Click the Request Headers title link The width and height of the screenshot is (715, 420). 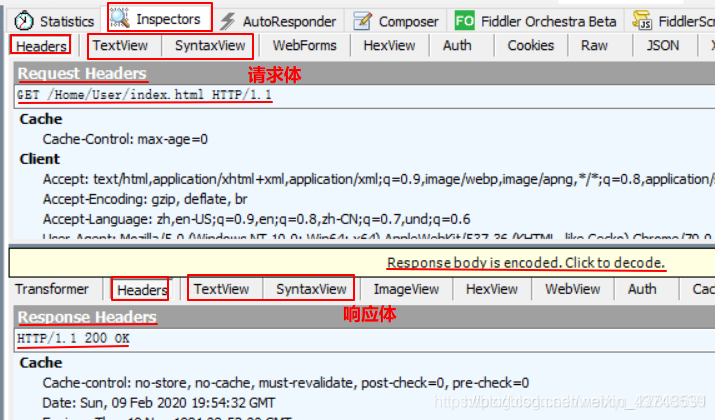(82, 73)
